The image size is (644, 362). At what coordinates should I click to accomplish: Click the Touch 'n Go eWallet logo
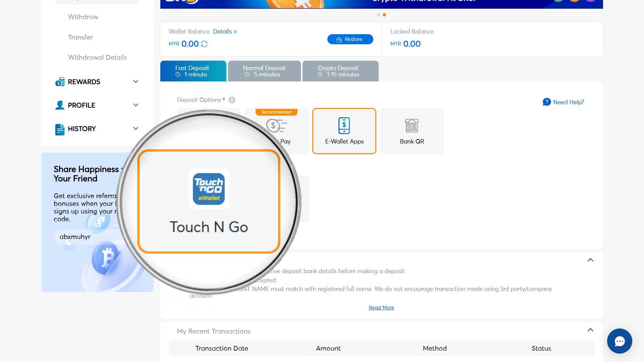[x=209, y=189]
